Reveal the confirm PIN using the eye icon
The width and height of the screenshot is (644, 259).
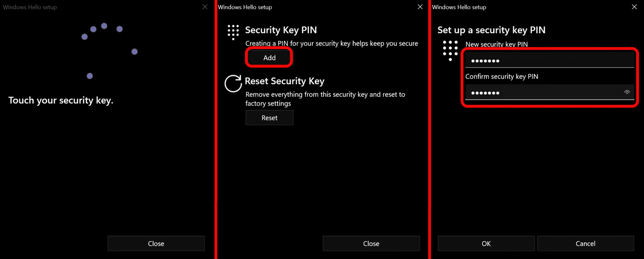627,92
